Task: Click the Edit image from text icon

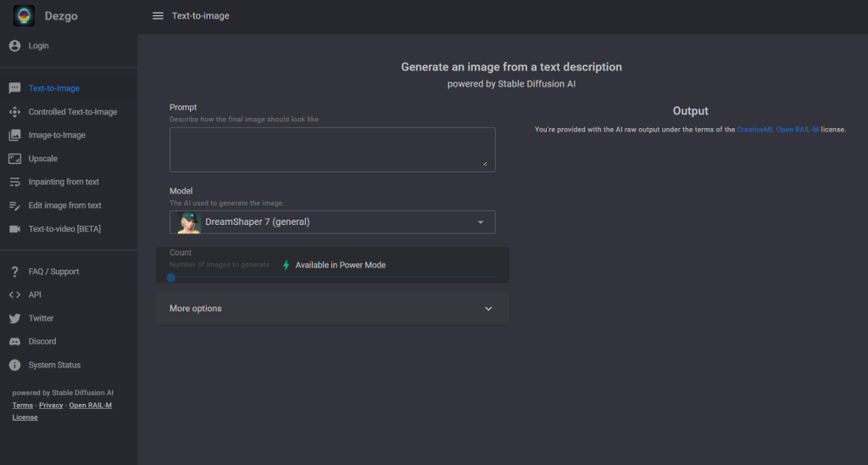Action: point(15,205)
